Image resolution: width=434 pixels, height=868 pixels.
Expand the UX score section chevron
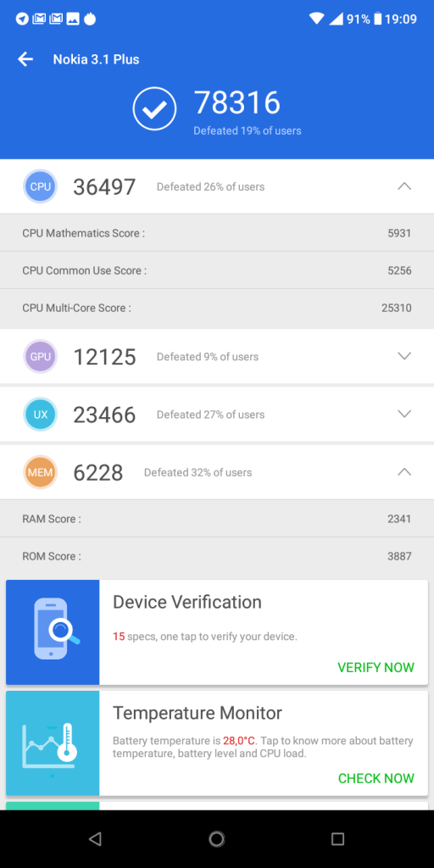coord(404,414)
